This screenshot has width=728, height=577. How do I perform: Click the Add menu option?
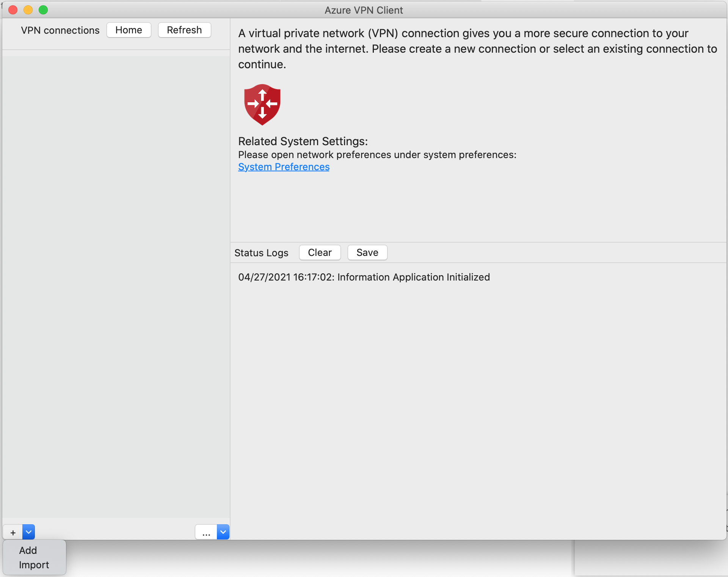pyautogui.click(x=28, y=550)
